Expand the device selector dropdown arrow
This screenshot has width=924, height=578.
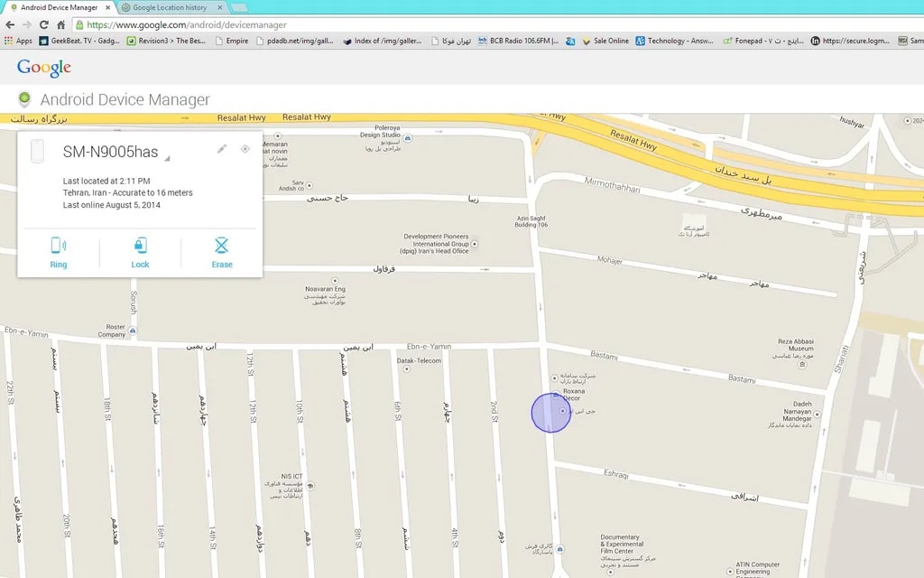click(167, 159)
